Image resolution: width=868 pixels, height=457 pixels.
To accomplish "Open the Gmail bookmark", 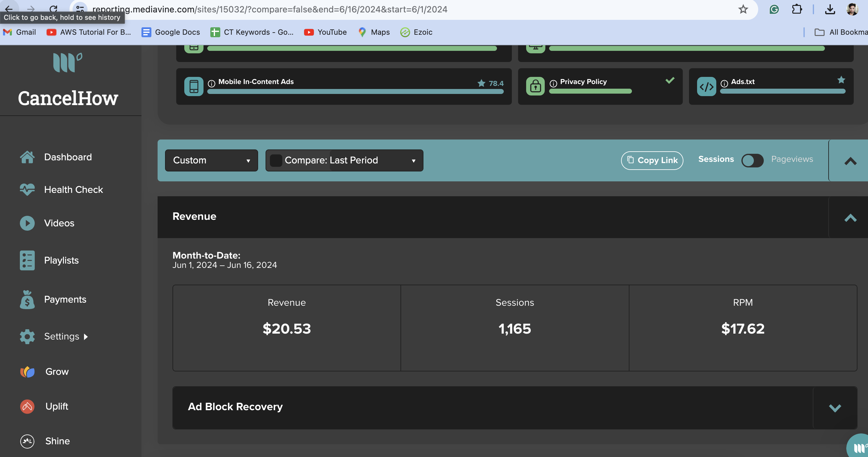I will 19,32.
